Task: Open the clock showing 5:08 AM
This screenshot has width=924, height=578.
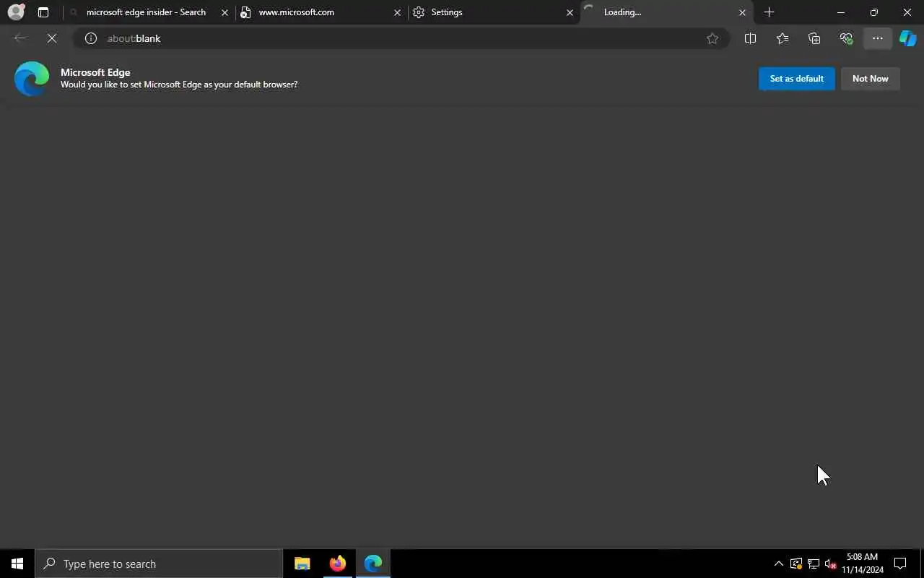Action: [863, 564]
